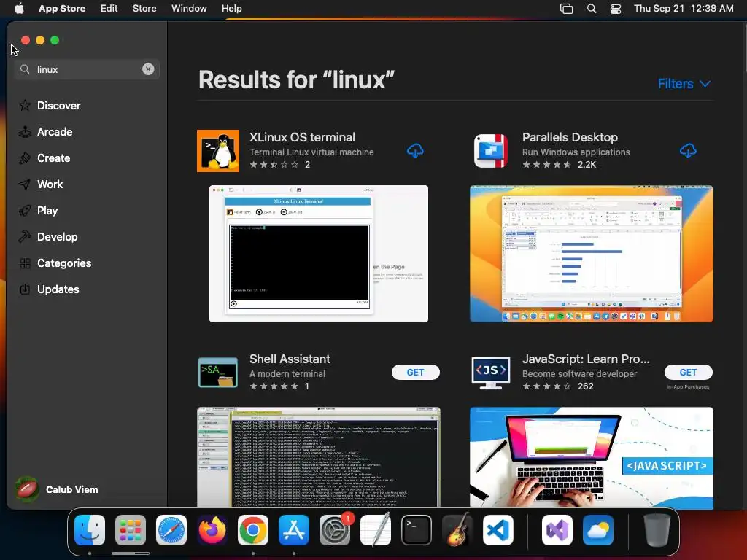747x560 pixels.
Task: Click the XLinux OS terminal title
Action: (x=302, y=137)
